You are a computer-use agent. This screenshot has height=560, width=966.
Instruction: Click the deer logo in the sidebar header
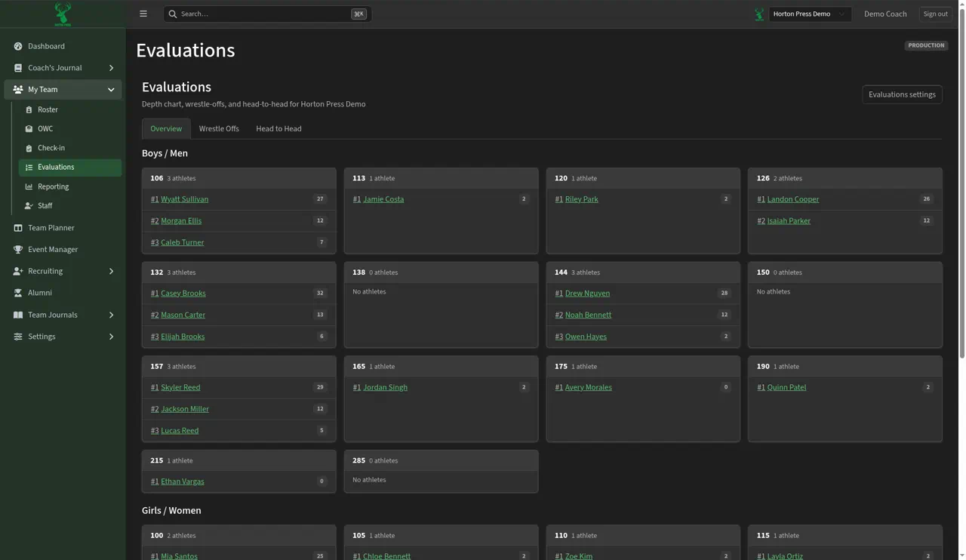click(63, 14)
